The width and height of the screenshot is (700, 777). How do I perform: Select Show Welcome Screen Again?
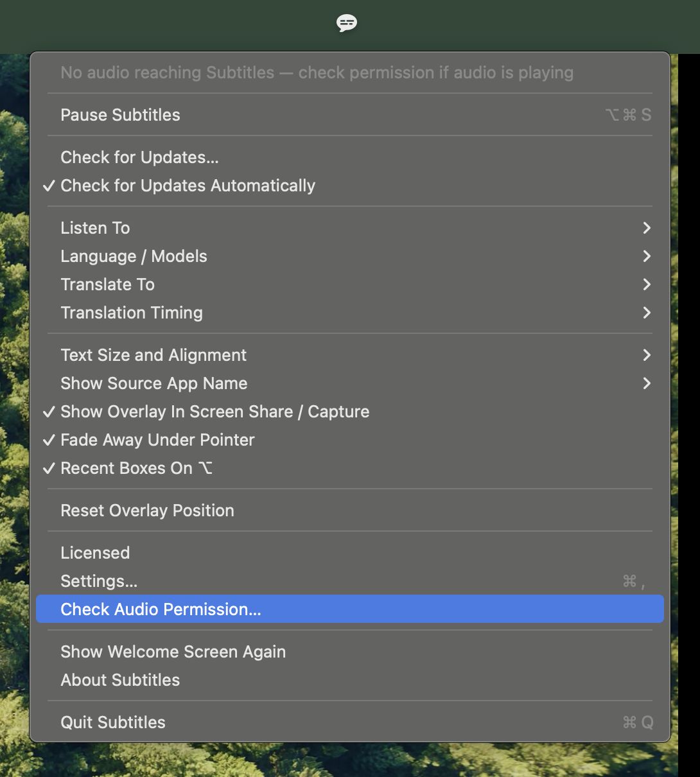(x=350, y=652)
